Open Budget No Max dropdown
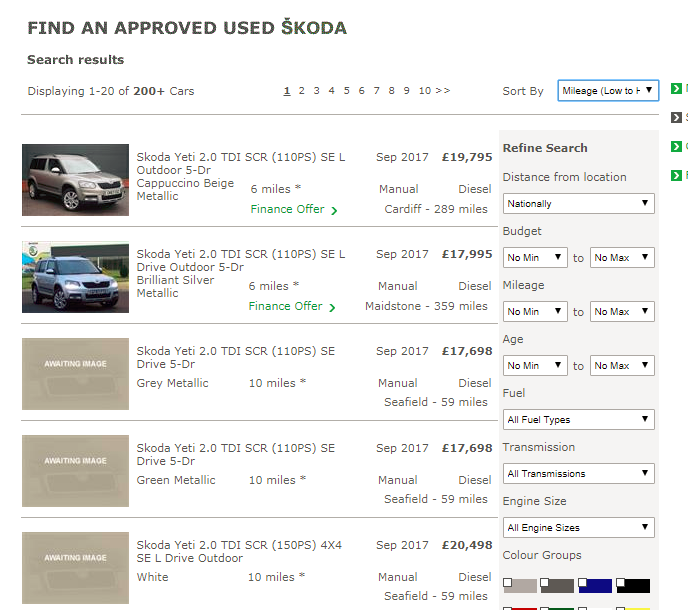Screen dimensions: 688x610 (x=622, y=258)
